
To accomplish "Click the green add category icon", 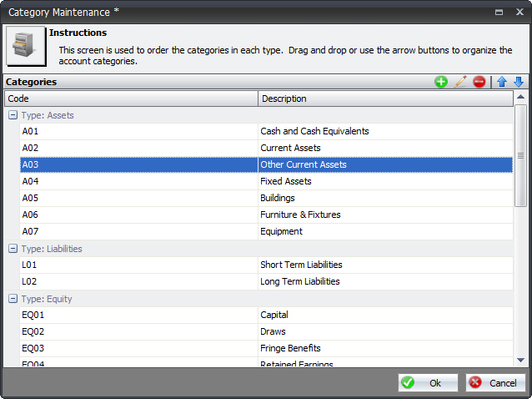I will pyautogui.click(x=441, y=82).
